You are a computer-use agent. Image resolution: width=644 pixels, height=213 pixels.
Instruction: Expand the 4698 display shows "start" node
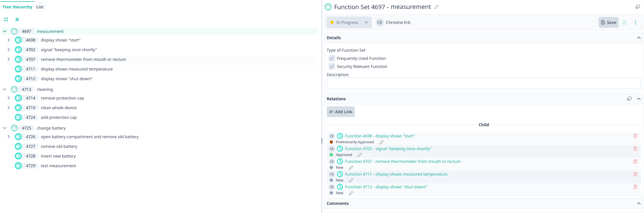click(9, 40)
